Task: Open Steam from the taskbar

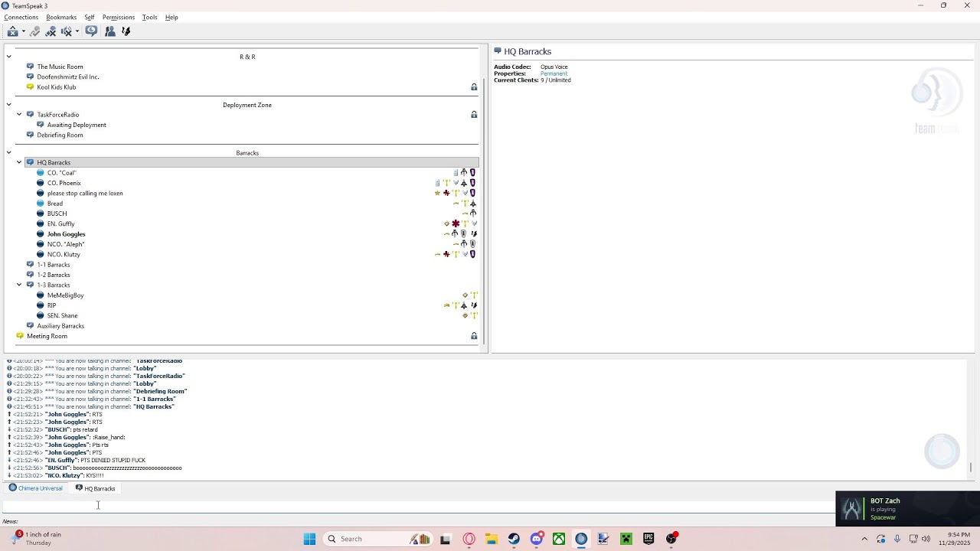Action: 514,539
